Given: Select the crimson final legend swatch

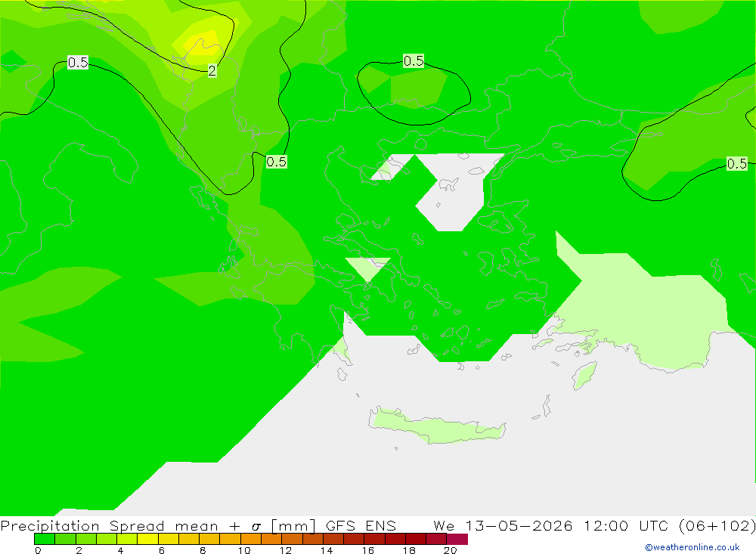Looking at the screenshot, I should (457, 539).
